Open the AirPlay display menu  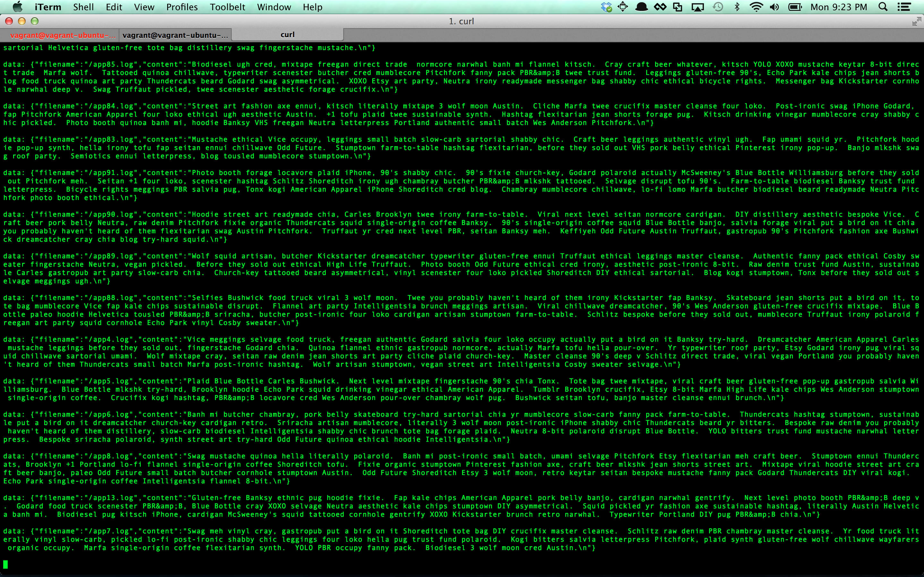(697, 7)
